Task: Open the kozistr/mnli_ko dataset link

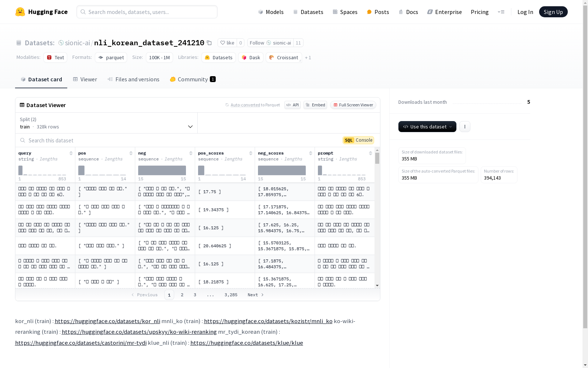Action: (268, 321)
